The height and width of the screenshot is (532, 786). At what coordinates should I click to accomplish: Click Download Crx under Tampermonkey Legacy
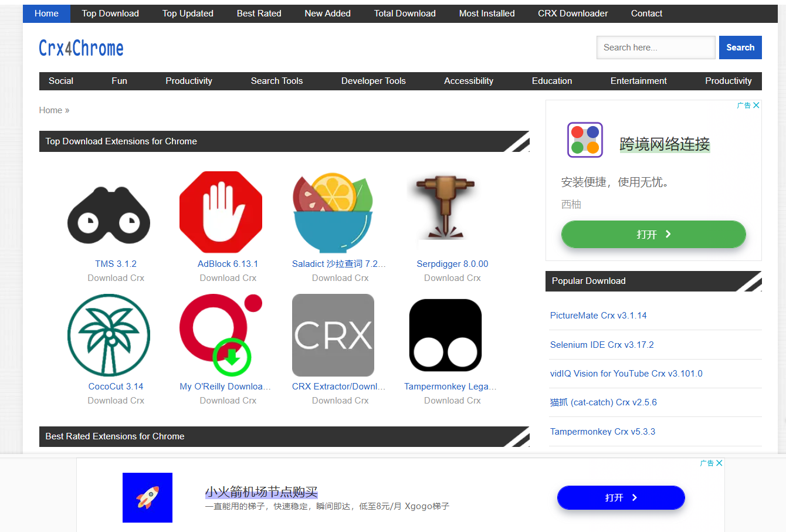coord(452,401)
